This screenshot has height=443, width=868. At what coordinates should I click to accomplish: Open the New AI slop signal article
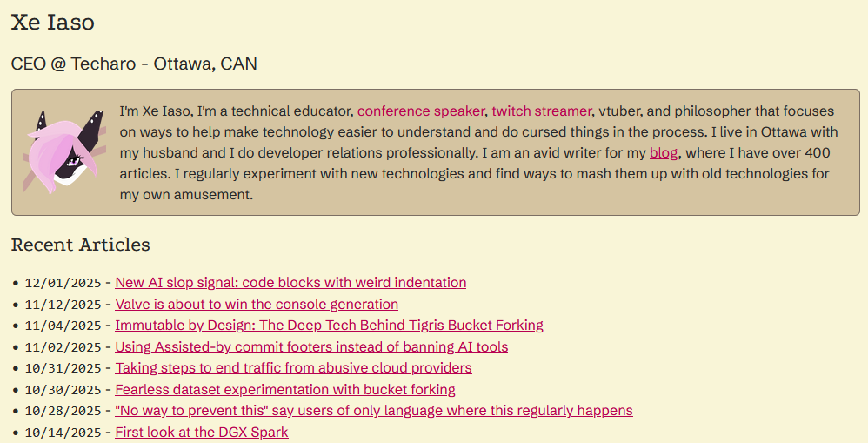click(x=290, y=283)
